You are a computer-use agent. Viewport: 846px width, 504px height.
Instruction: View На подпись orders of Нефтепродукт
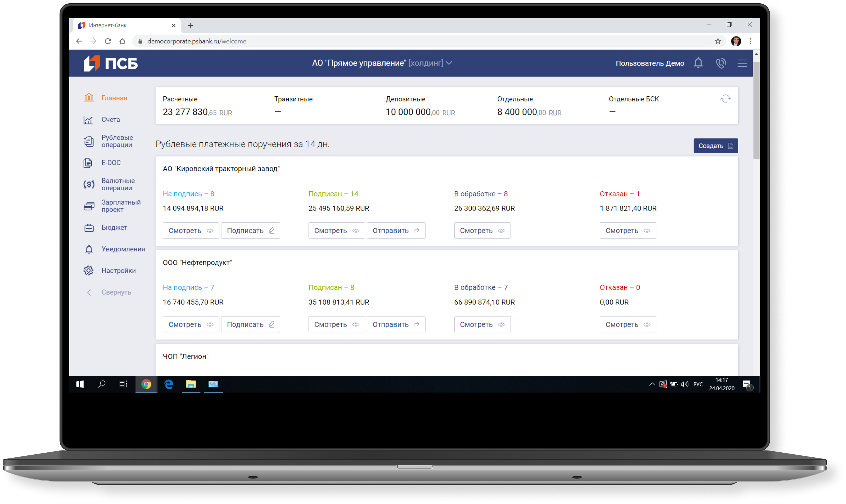191,324
